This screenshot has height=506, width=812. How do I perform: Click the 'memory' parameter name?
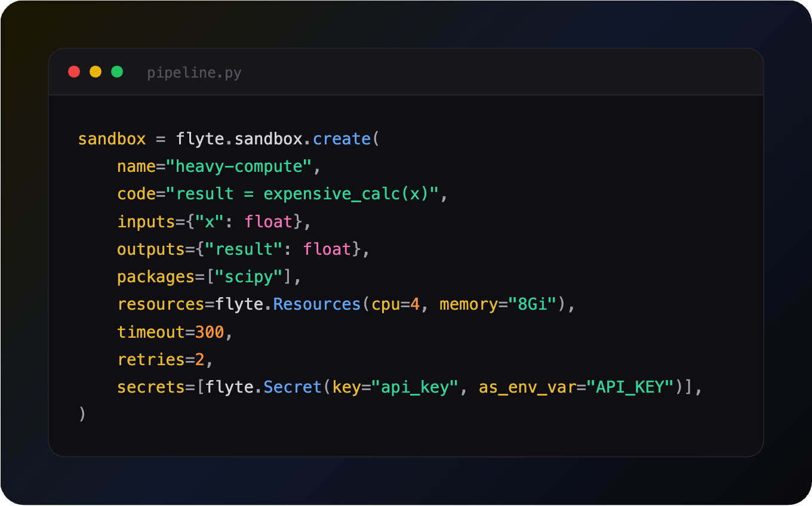click(469, 305)
